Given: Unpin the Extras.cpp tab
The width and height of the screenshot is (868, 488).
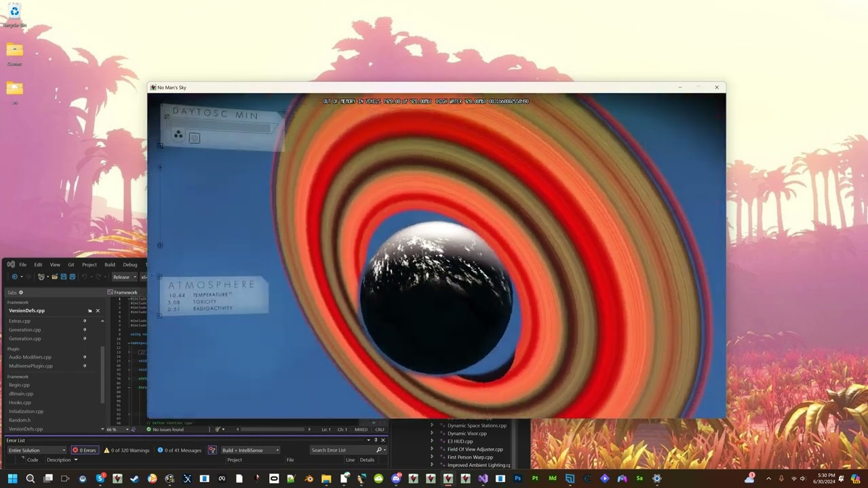Looking at the screenshot, I should click(x=85, y=321).
